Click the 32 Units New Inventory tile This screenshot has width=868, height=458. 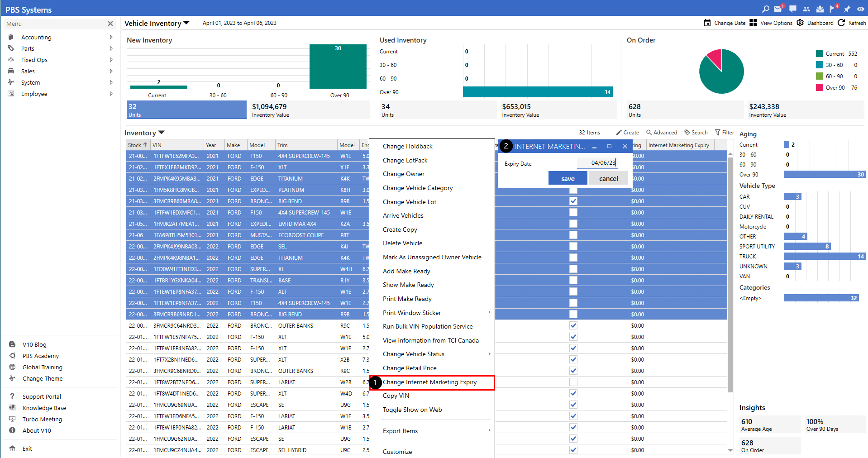tap(186, 110)
